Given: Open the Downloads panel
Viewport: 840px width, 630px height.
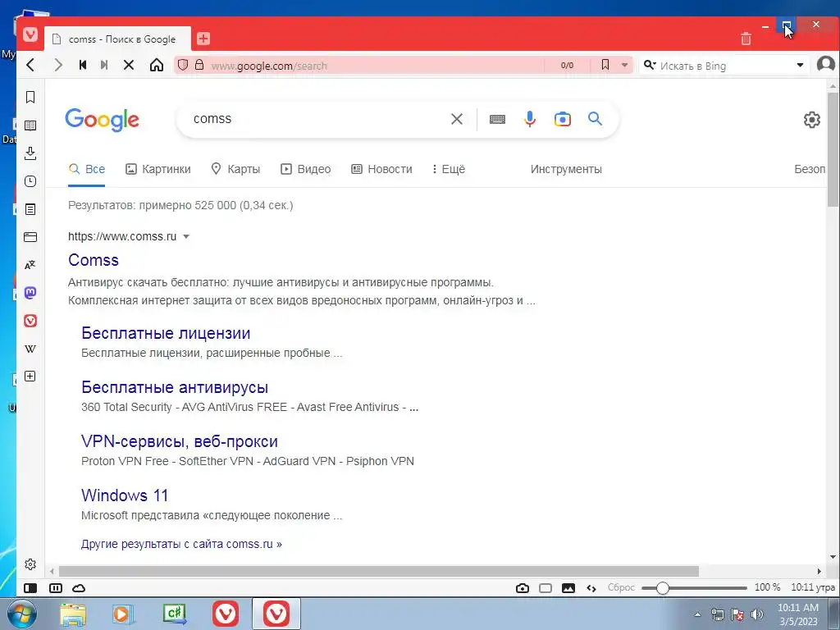Looking at the screenshot, I should pyautogui.click(x=30, y=153).
